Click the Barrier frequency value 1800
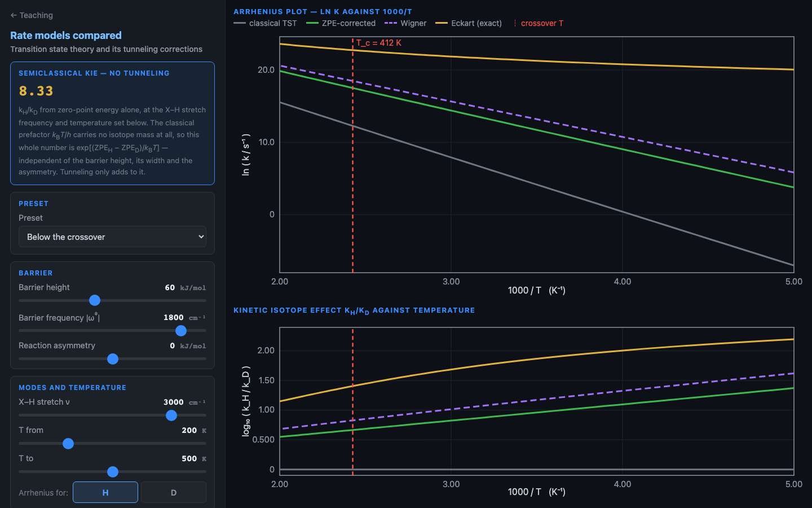 174,317
